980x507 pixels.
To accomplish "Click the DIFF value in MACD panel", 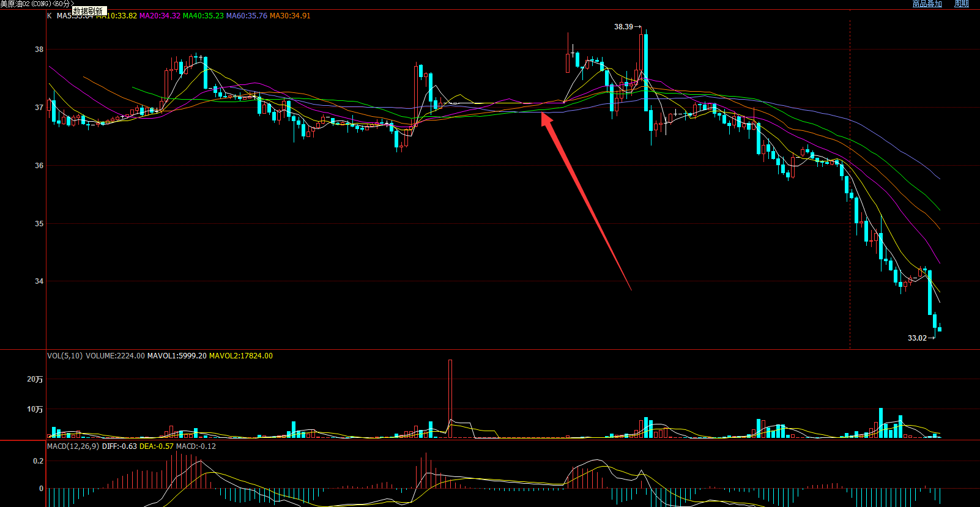I will 119,446.
